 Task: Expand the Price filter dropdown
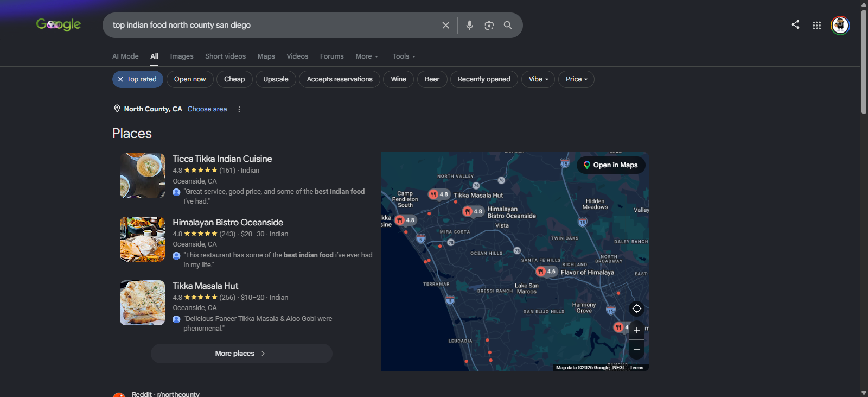click(x=576, y=79)
